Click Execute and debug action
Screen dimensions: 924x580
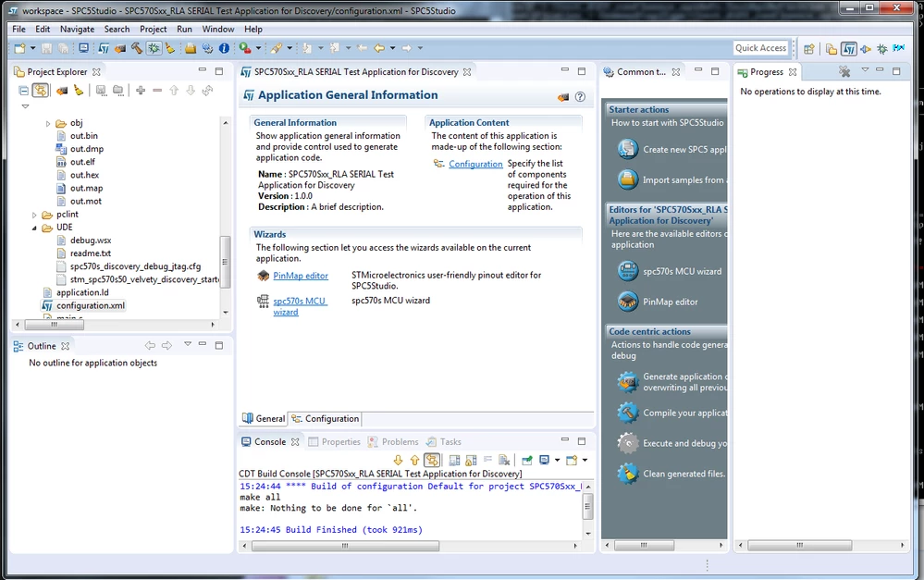pyautogui.click(x=671, y=443)
